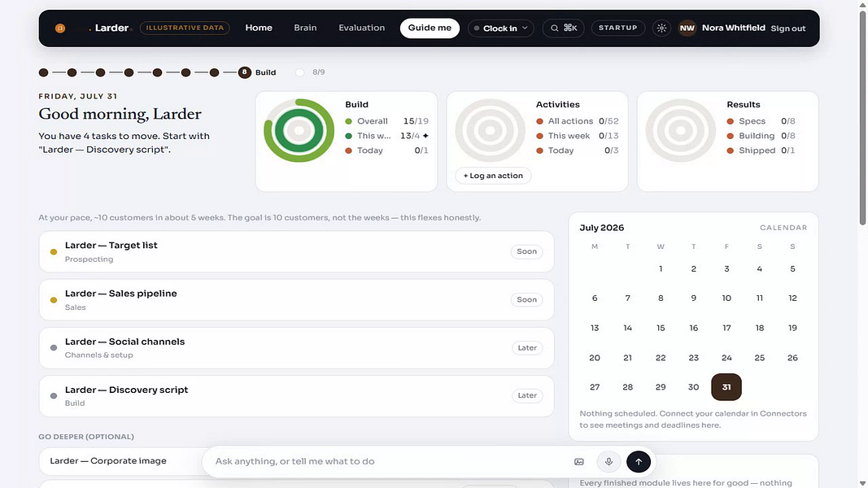The image size is (868, 488).
Task: Open Larder — Social channels task
Action: 296,348
